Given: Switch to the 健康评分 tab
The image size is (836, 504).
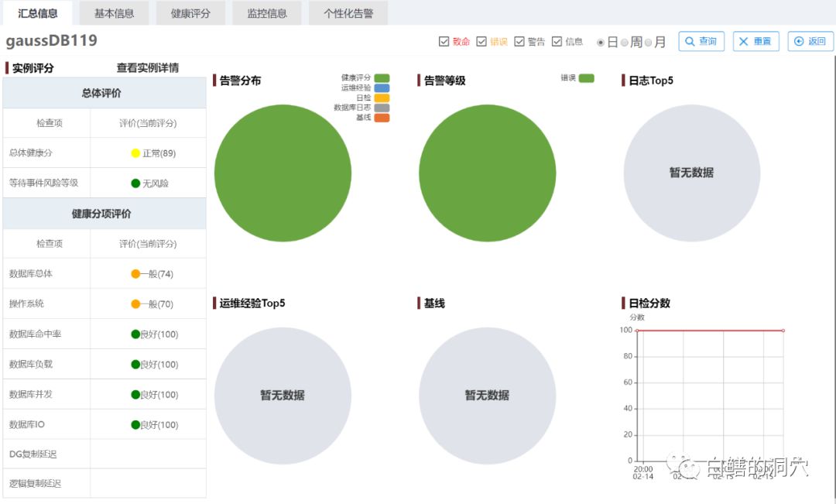Looking at the screenshot, I should click(x=190, y=13).
